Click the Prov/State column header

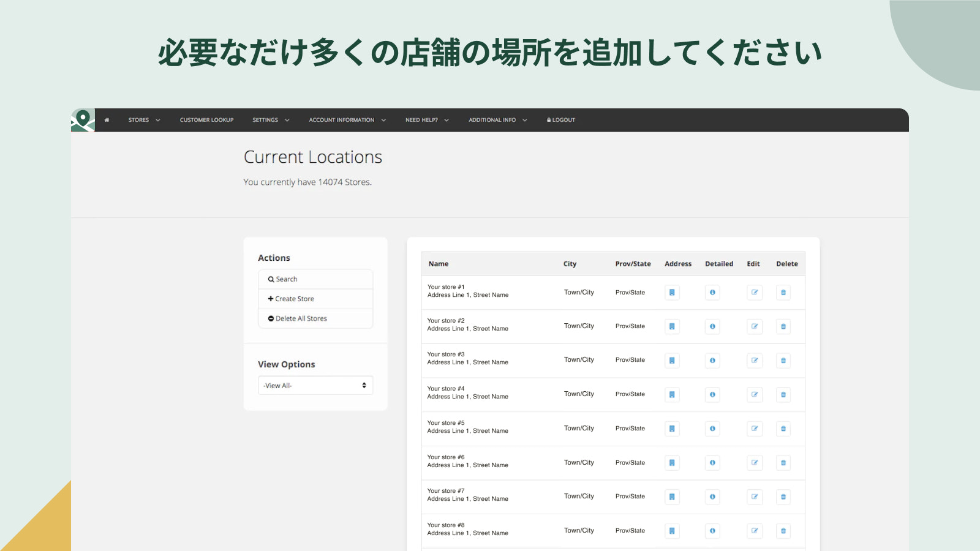(x=633, y=264)
